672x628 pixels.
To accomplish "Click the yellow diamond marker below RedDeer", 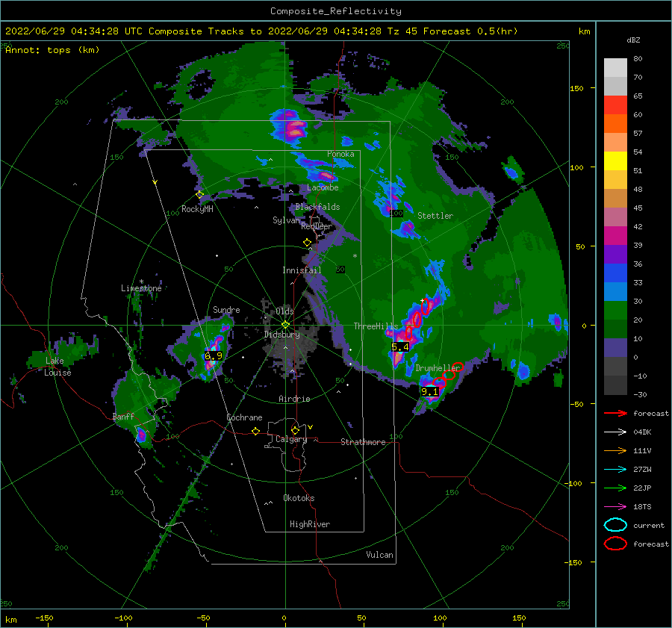I will 307,243.
